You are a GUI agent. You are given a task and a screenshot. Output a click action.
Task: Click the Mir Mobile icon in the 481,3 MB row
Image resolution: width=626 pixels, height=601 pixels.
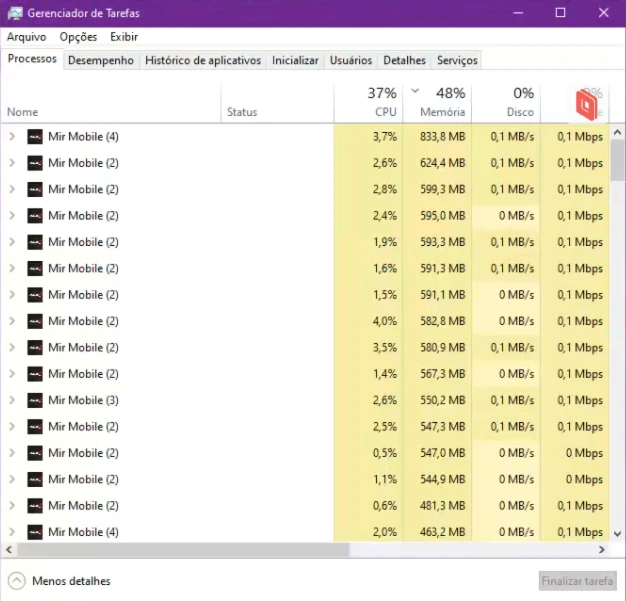[x=35, y=506]
